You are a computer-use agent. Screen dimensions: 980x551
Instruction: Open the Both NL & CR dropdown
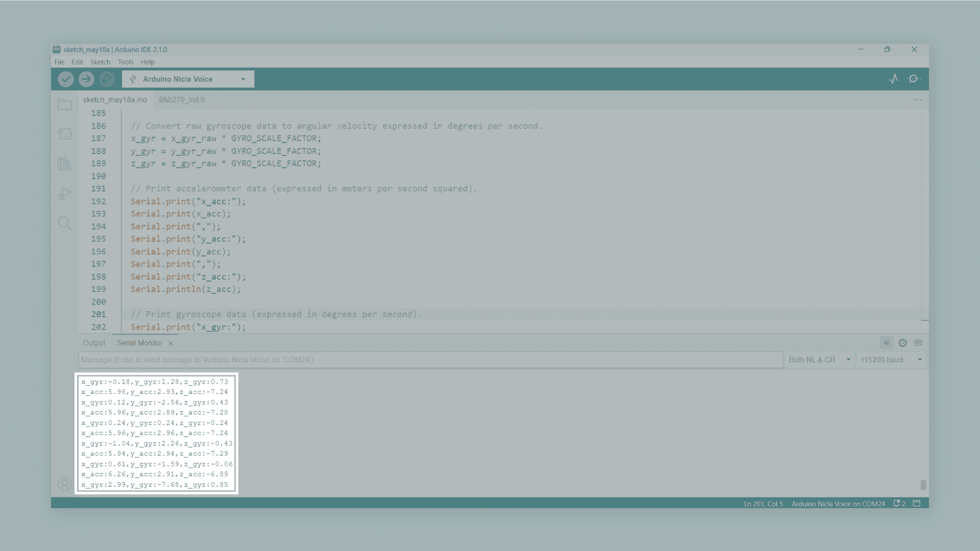click(x=819, y=360)
